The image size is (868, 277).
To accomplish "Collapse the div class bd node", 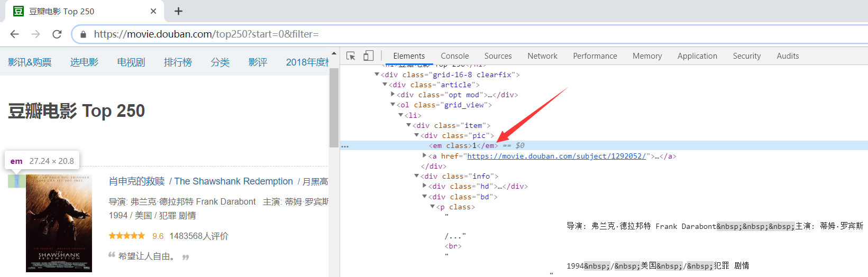I will [x=424, y=197].
